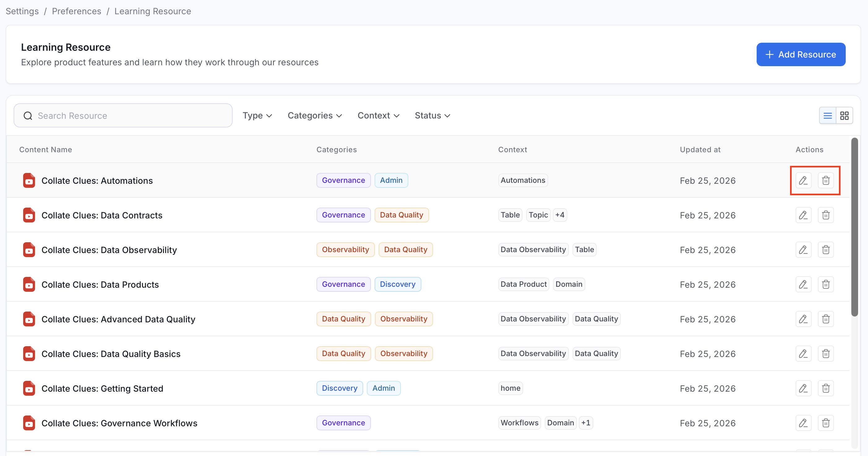Click the Data Quality tag on Data Contracts row
This screenshot has width=868, height=456.
tap(402, 215)
